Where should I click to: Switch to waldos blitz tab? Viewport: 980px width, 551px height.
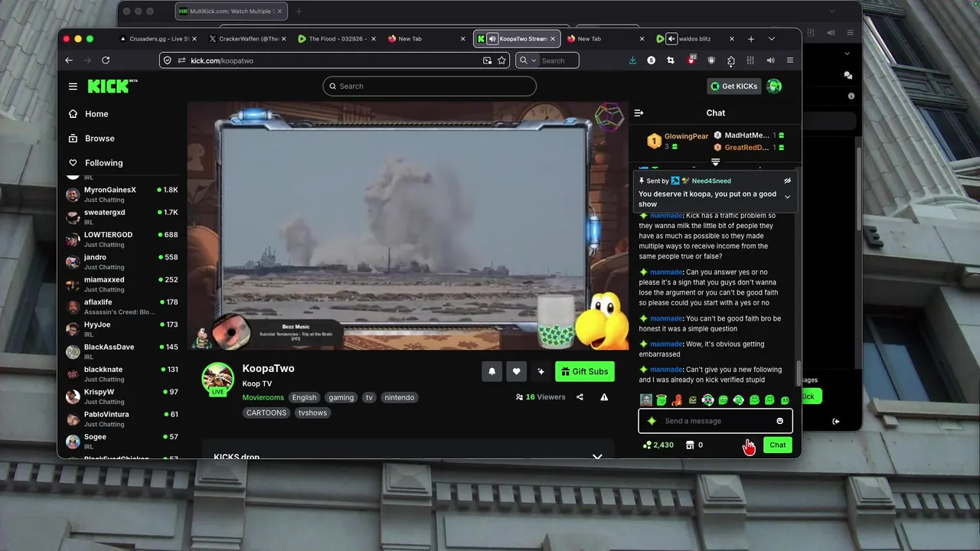pyautogui.click(x=696, y=39)
